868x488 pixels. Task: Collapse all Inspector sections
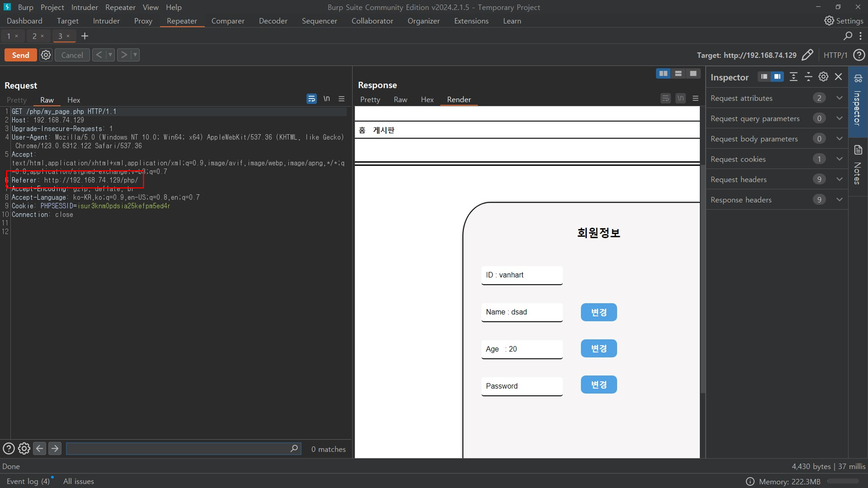pos(808,77)
